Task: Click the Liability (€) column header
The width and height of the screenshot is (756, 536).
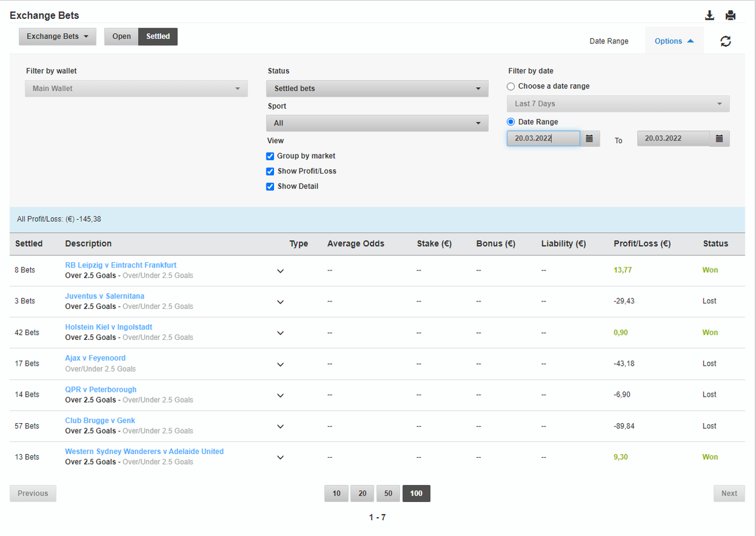Action: pos(563,244)
